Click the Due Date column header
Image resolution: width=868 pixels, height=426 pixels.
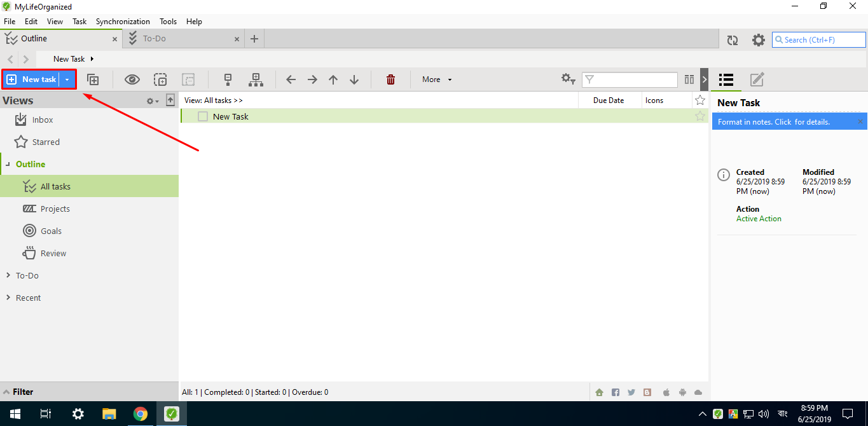609,100
